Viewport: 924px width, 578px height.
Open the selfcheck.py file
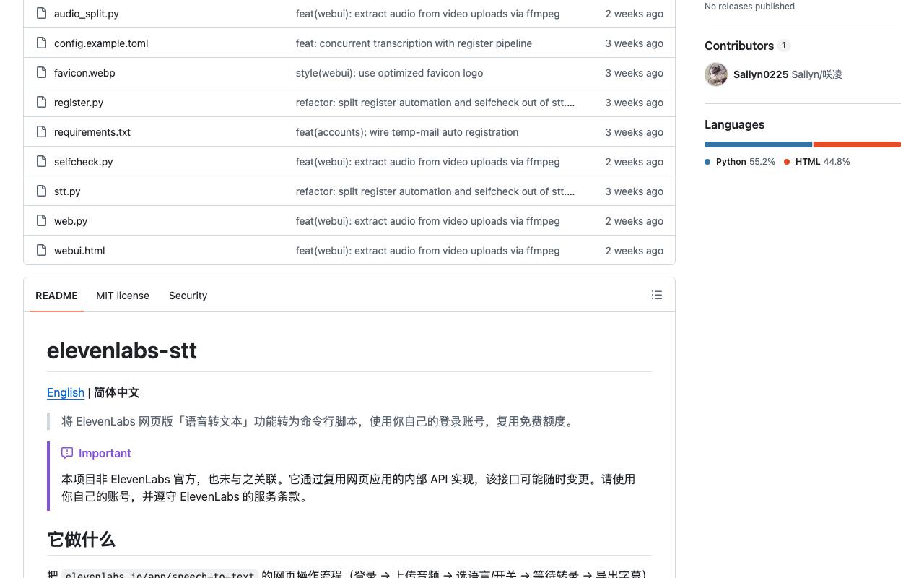click(84, 162)
